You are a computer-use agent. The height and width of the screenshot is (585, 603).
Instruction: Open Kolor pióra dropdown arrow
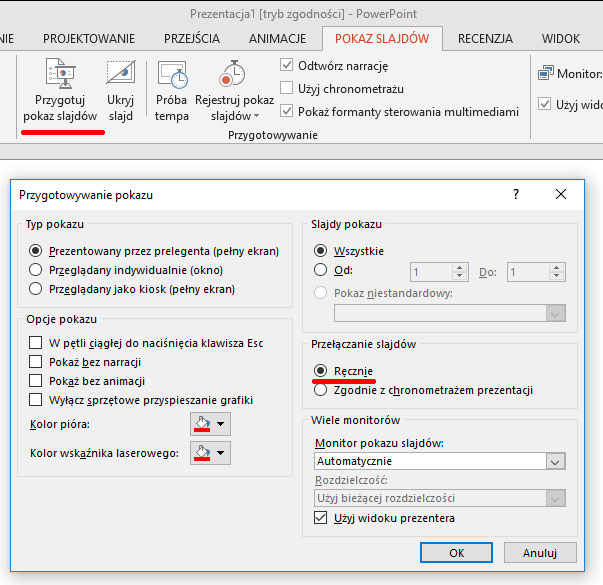coord(220,424)
